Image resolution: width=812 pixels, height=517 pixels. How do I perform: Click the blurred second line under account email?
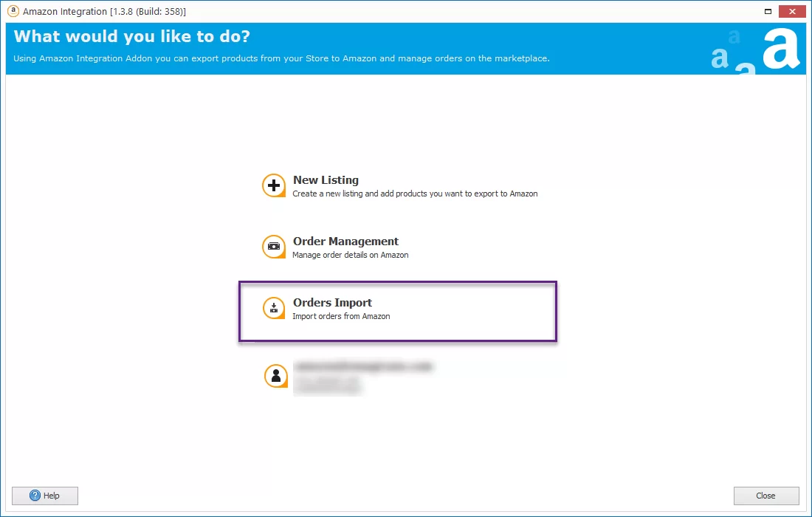(x=326, y=385)
